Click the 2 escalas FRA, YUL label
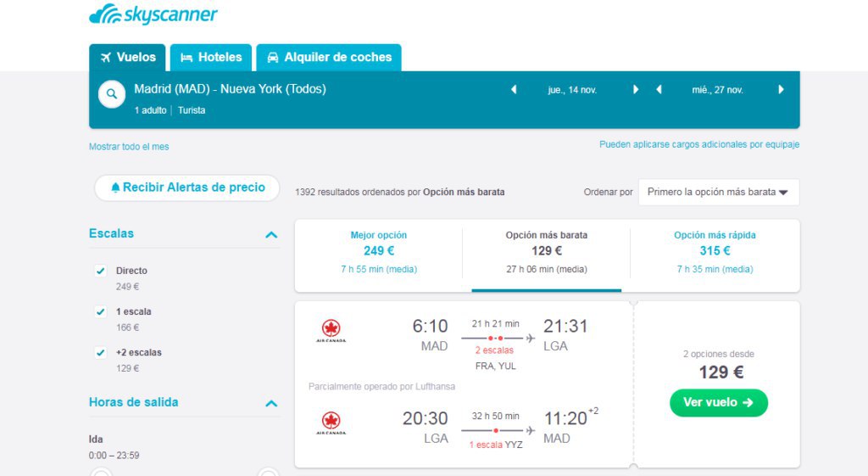This screenshot has height=476, width=868. (x=495, y=358)
